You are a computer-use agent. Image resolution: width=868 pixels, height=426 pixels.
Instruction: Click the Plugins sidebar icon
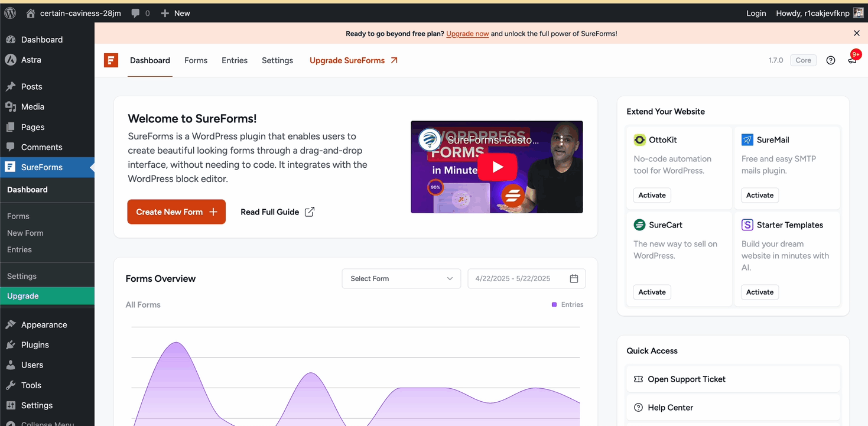click(x=10, y=344)
